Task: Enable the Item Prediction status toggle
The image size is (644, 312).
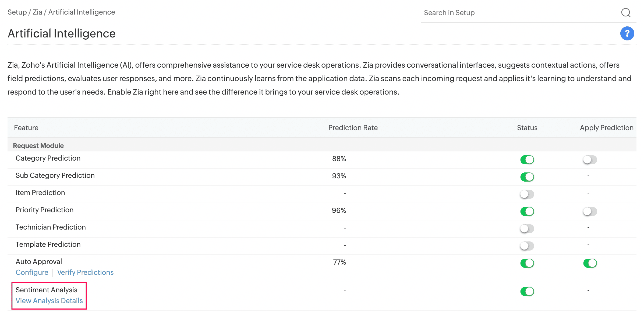Action: click(527, 194)
